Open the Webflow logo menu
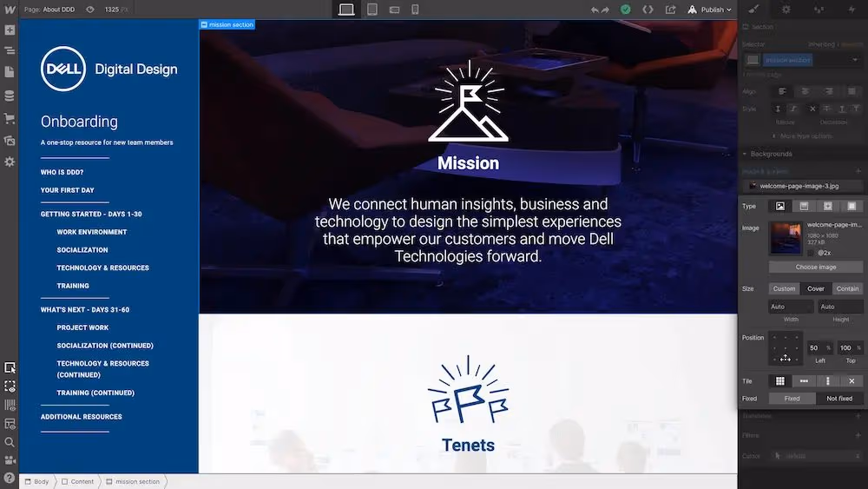 click(x=10, y=10)
